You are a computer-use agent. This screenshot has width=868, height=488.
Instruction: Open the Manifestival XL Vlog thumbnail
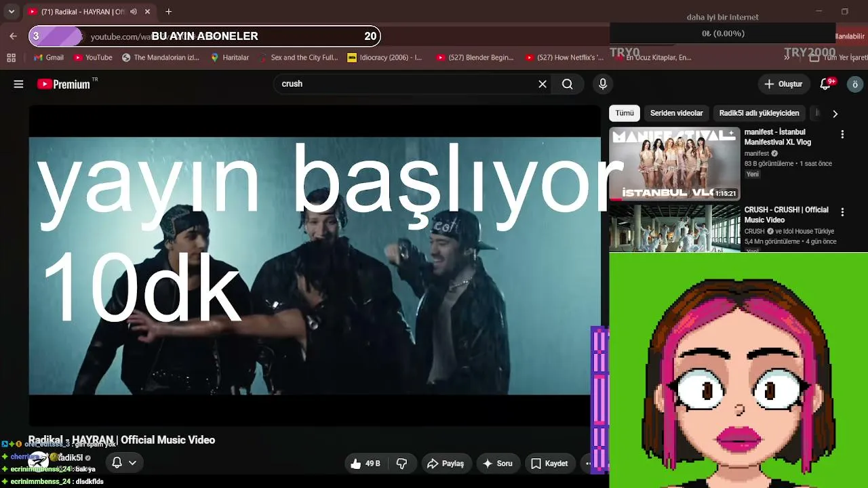pyautogui.click(x=674, y=163)
